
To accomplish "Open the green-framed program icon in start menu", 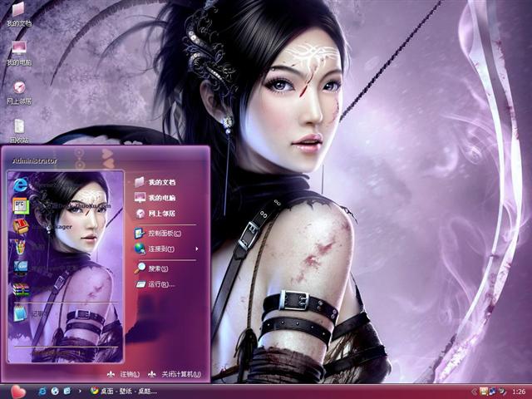I will click(x=21, y=205).
